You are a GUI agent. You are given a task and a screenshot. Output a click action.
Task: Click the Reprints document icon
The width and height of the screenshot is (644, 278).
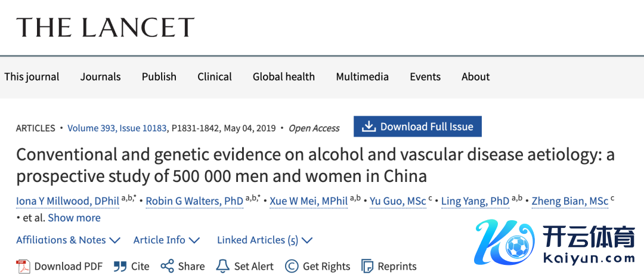tap(367, 266)
